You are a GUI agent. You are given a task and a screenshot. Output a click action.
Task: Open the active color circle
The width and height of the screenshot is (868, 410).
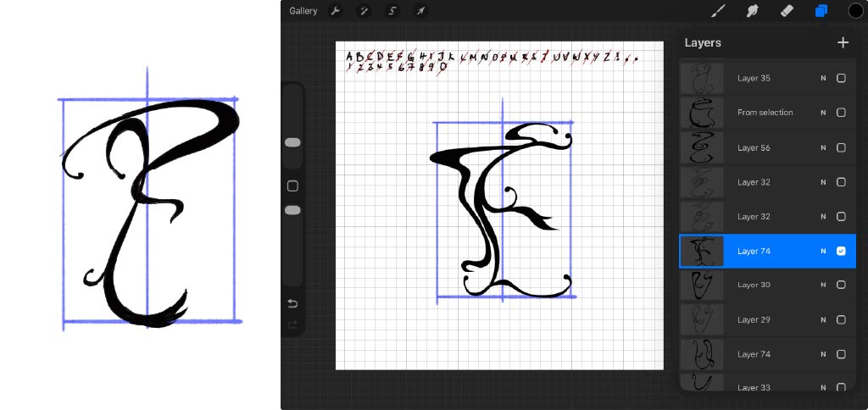[855, 11]
